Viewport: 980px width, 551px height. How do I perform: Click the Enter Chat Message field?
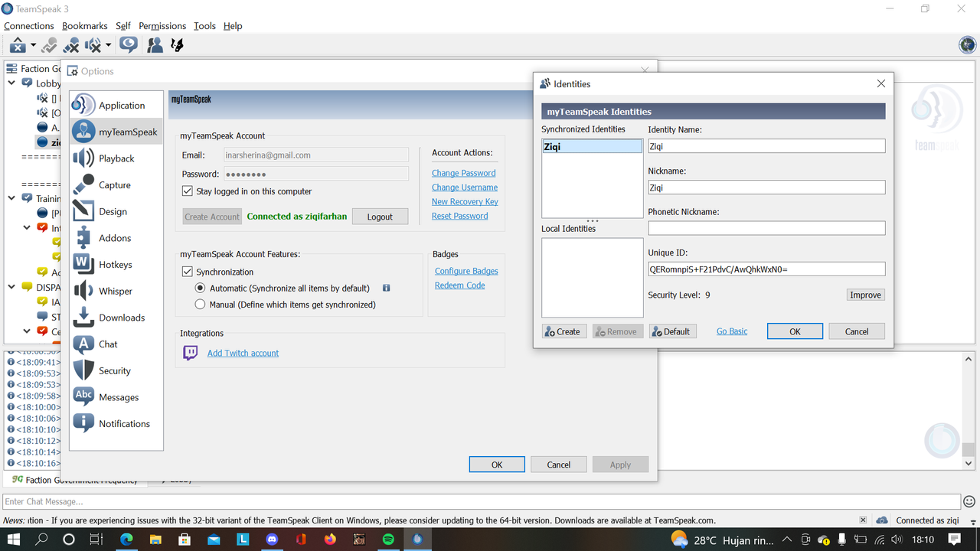(482, 502)
